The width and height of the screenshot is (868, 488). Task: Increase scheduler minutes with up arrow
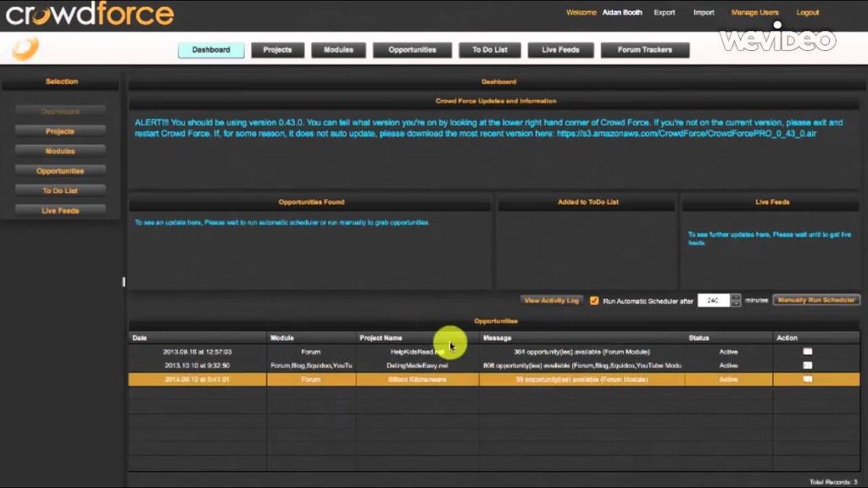736,297
